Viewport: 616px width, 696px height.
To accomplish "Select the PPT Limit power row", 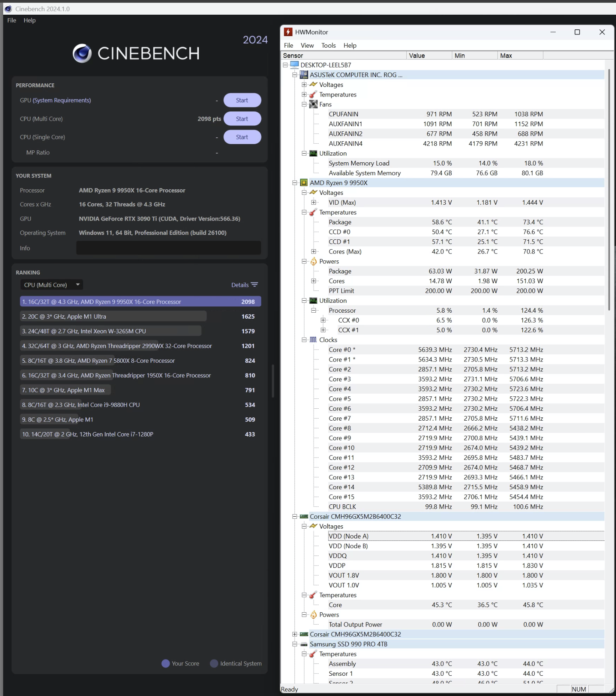I will [x=466, y=291].
